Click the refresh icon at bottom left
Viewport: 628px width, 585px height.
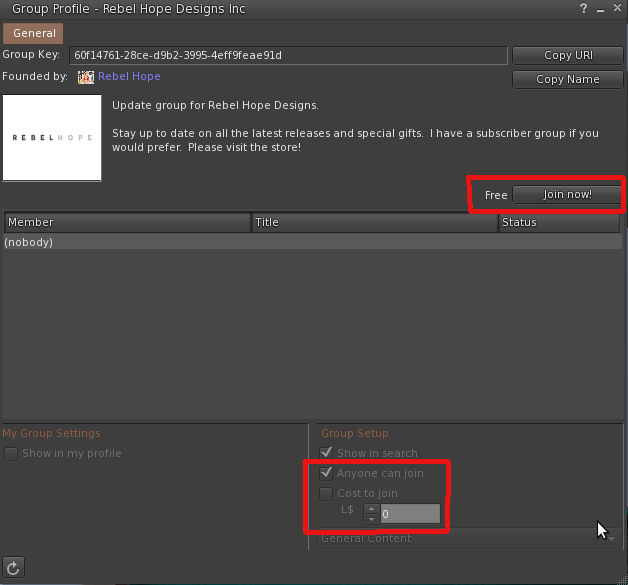[x=13, y=567]
